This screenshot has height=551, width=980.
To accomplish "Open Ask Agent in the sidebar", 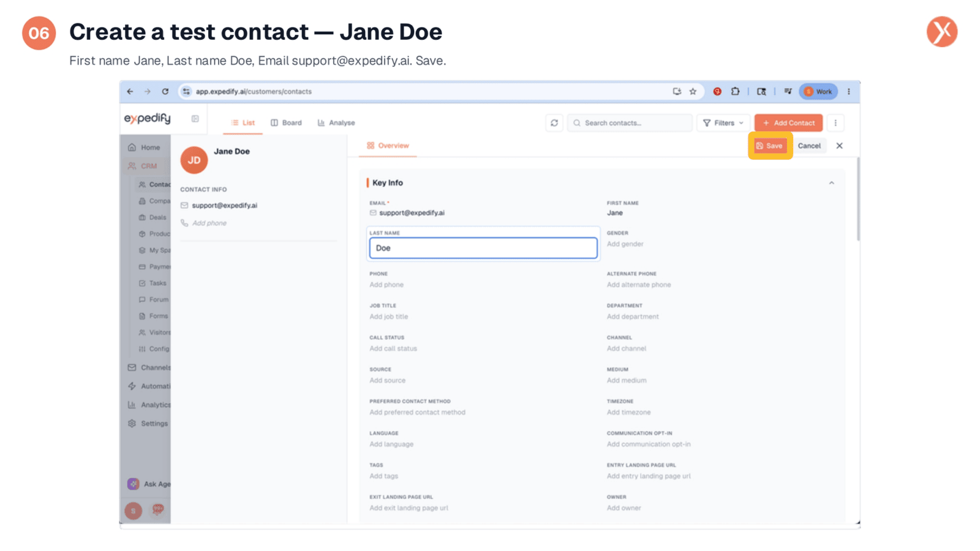I will pos(149,484).
